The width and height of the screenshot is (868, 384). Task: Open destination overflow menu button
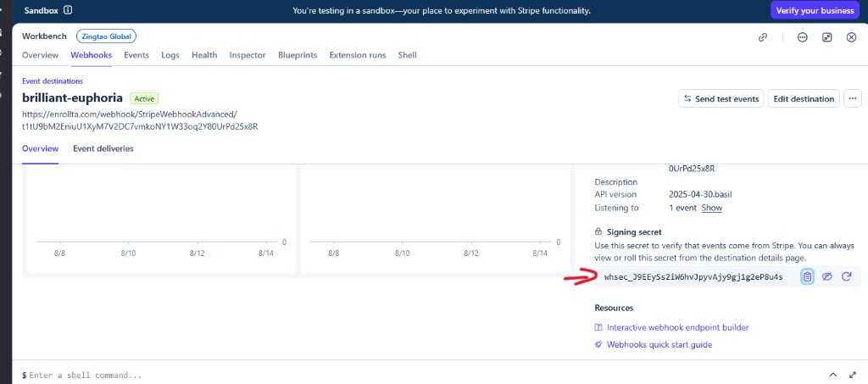pos(853,98)
